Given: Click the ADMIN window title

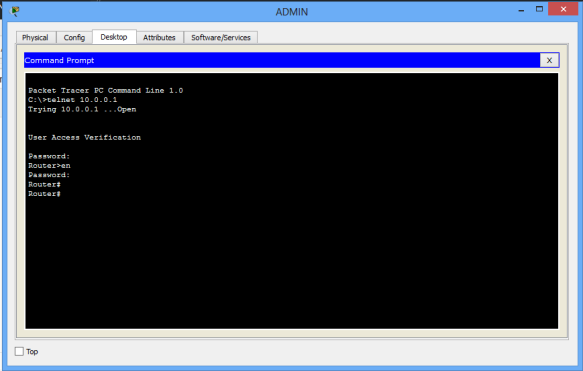Looking at the screenshot, I should click(x=292, y=12).
